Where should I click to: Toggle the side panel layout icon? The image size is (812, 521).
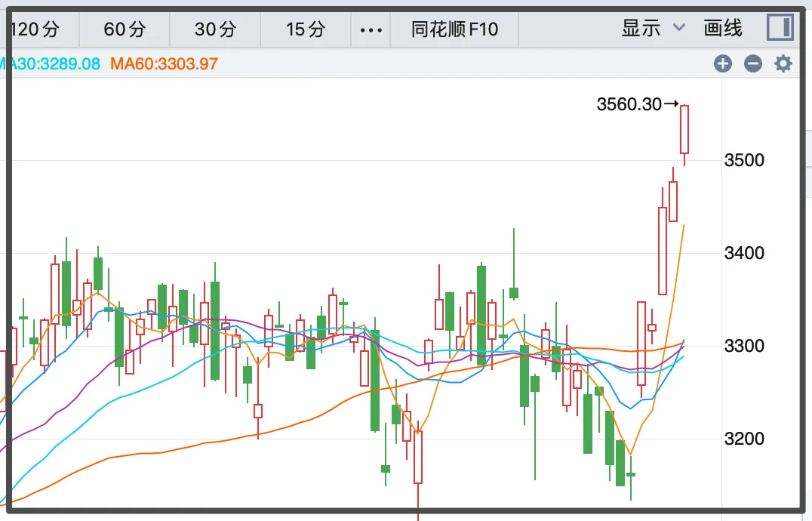780,28
